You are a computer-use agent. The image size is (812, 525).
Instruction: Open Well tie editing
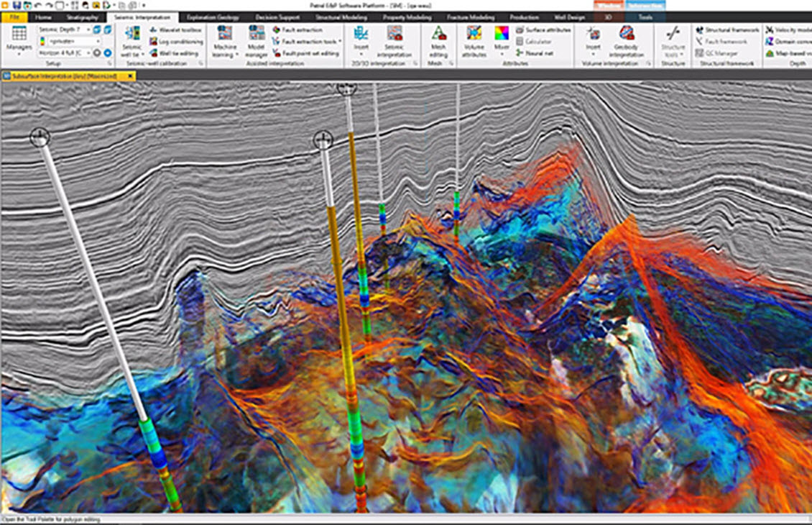(x=175, y=53)
